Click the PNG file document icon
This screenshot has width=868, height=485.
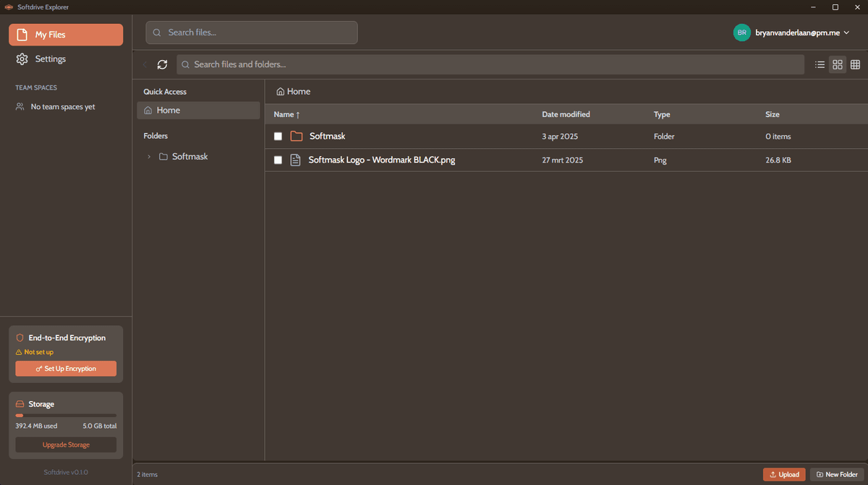tap(295, 160)
